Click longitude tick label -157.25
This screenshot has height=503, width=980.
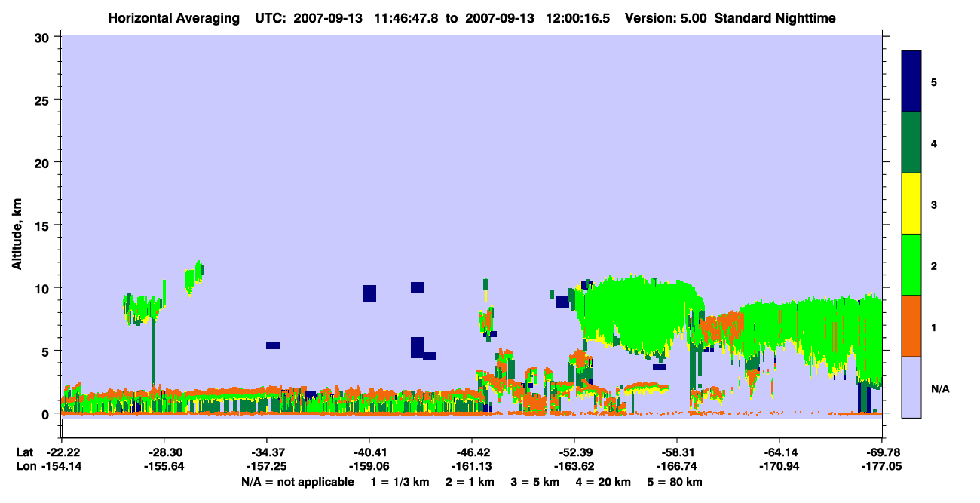coord(267,466)
